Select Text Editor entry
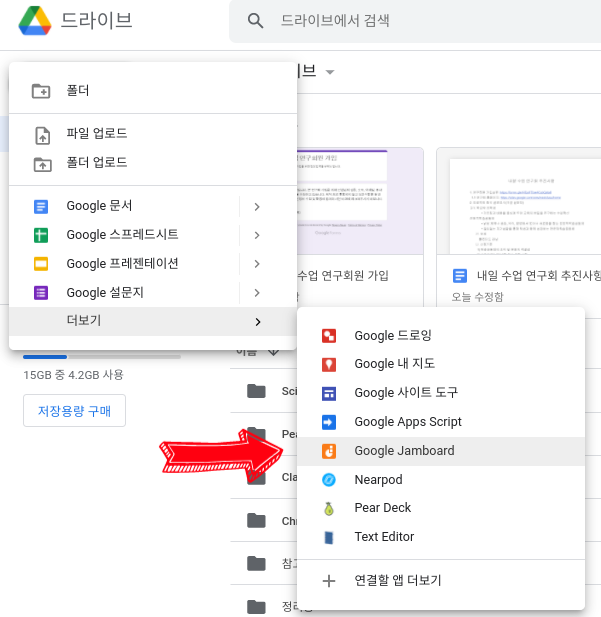This screenshot has width=601, height=617. [x=441, y=537]
